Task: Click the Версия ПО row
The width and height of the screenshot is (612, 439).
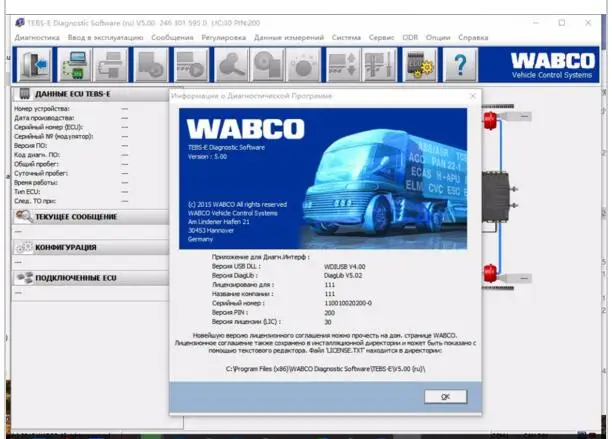Action: pos(71,146)
